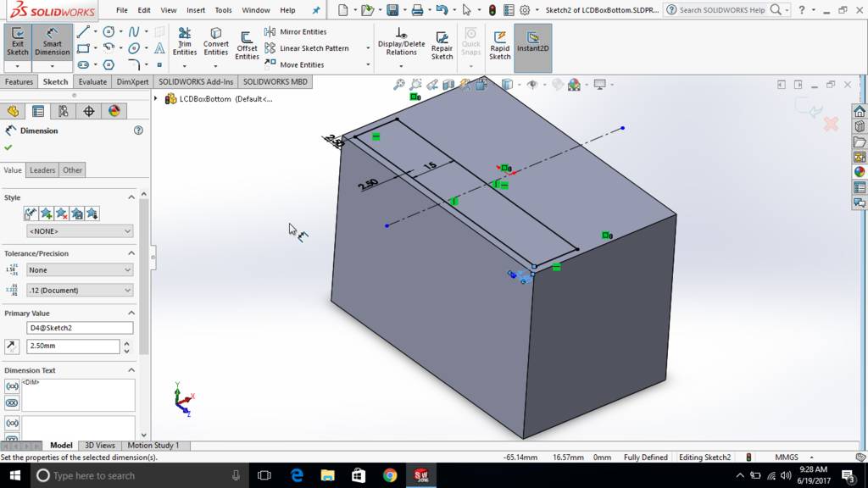Expand the LCDBoxBottom tree node

(156, 99)
